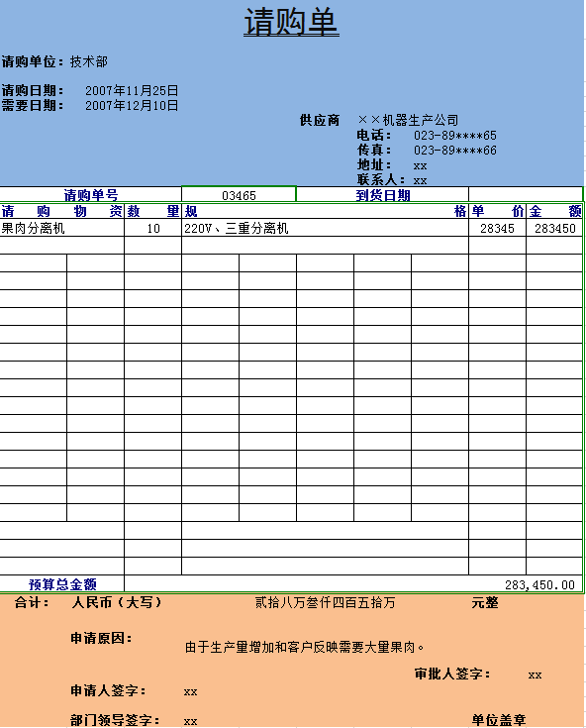Click the 请购日期 label
The image size is (586, 728).
(33, 90)
